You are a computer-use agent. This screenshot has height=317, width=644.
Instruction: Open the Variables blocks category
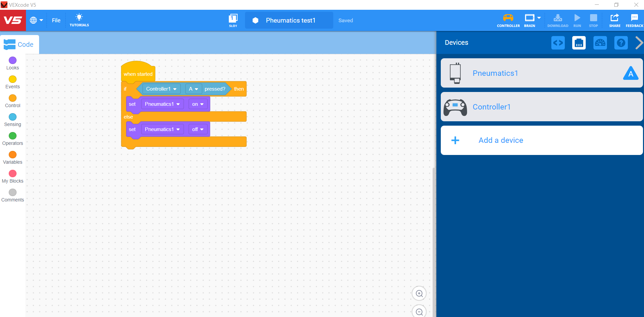(x=12, y=157)
